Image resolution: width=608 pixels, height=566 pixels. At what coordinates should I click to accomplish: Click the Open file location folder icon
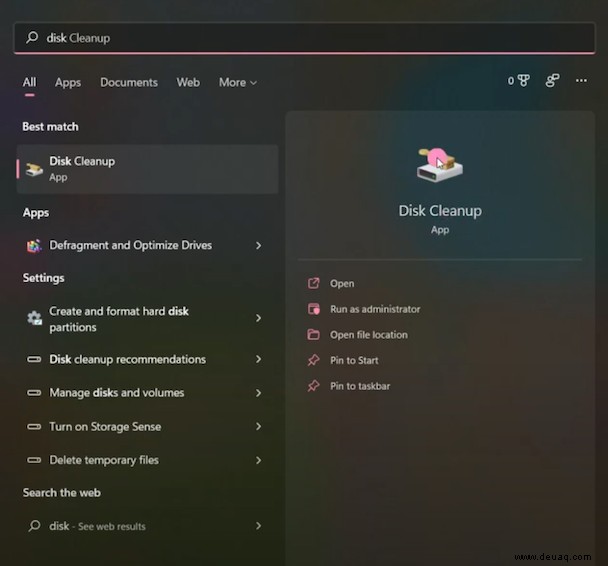click(313, 334)
